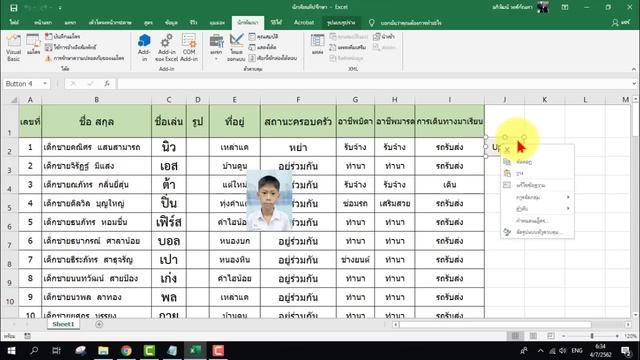The height and width of the screenshot is (360, 640).
Task: Toggle Use Relative References option
Action: tap(71, 47)
